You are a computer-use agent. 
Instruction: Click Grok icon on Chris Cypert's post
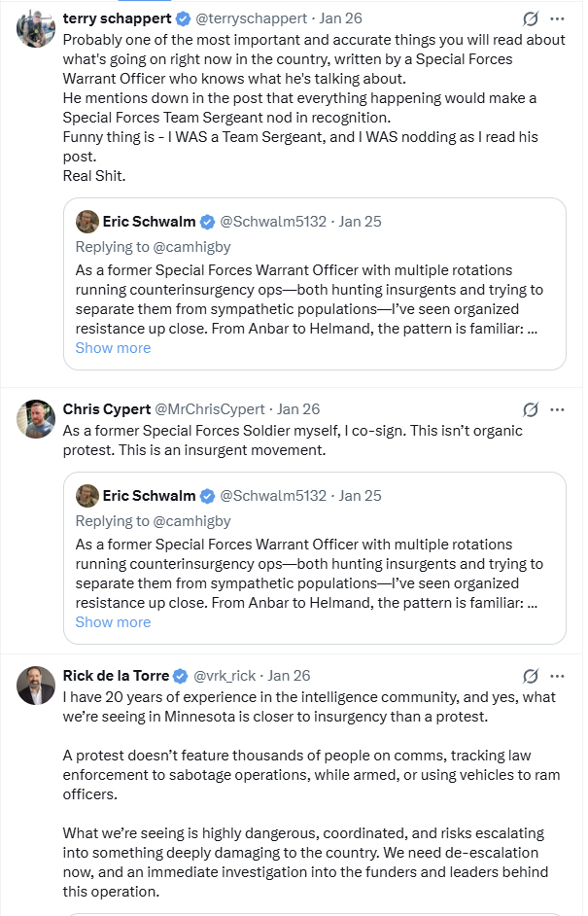(531, 409)
